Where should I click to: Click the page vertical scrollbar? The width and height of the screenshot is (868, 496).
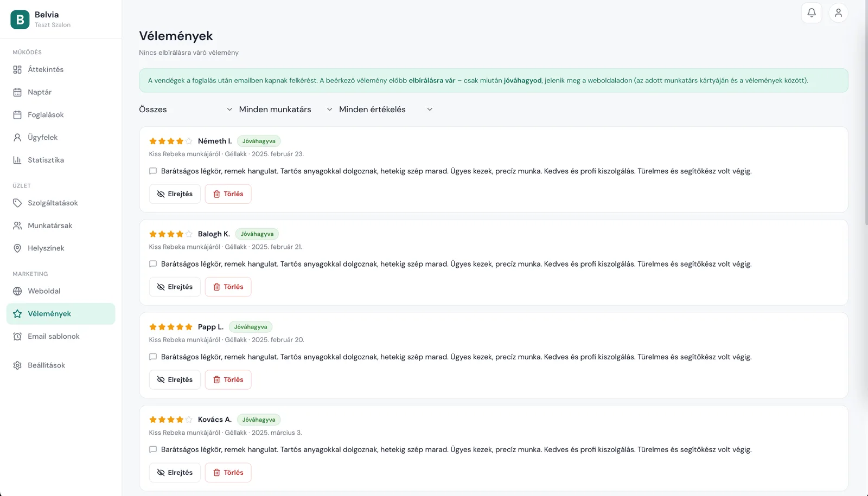click(866, 113)
